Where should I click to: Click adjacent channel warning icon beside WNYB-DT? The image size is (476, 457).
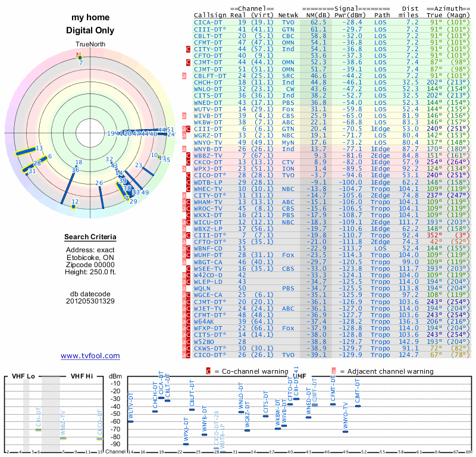pyautogui.click(x=185, y=149)
